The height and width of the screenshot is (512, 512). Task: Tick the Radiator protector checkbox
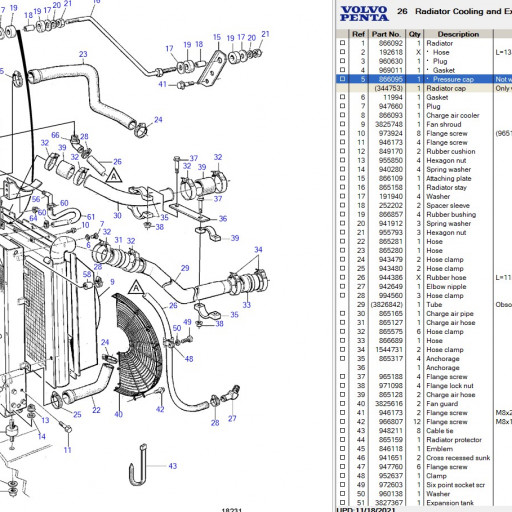click(x=342, y=439)
